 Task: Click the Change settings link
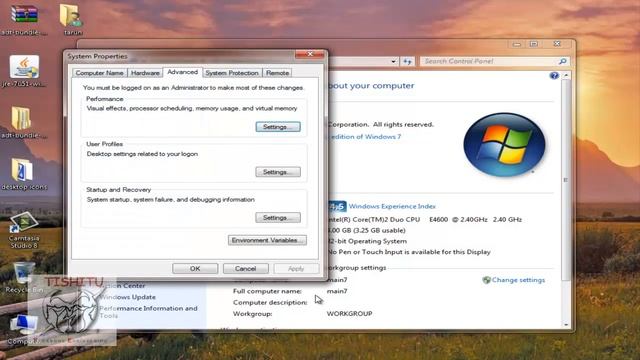click(x=518, y=280)
